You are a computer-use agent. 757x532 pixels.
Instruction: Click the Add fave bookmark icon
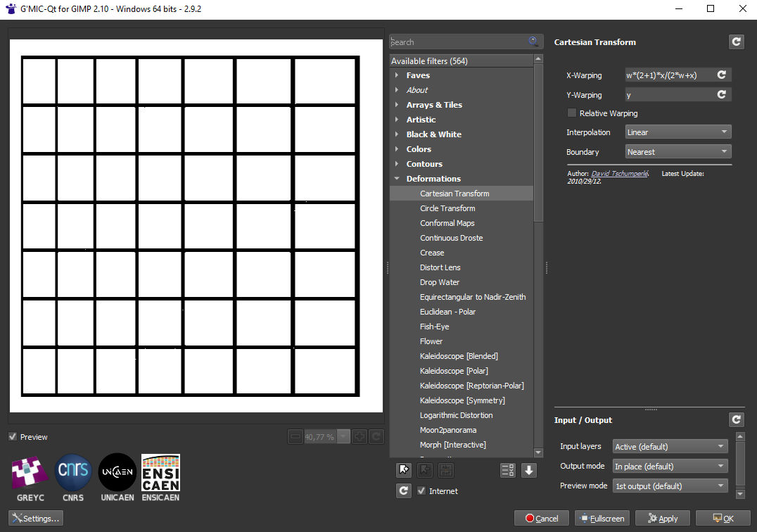tap(404, 470)
